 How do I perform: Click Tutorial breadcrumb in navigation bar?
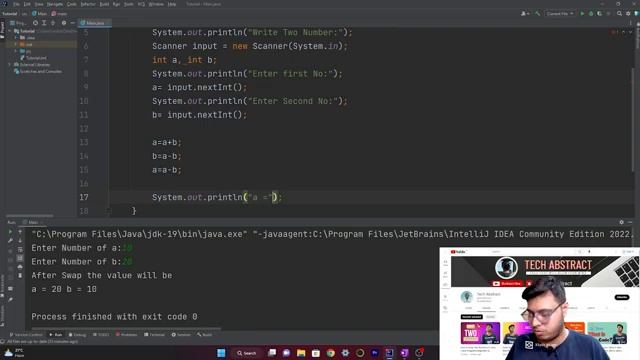point(10,13)
